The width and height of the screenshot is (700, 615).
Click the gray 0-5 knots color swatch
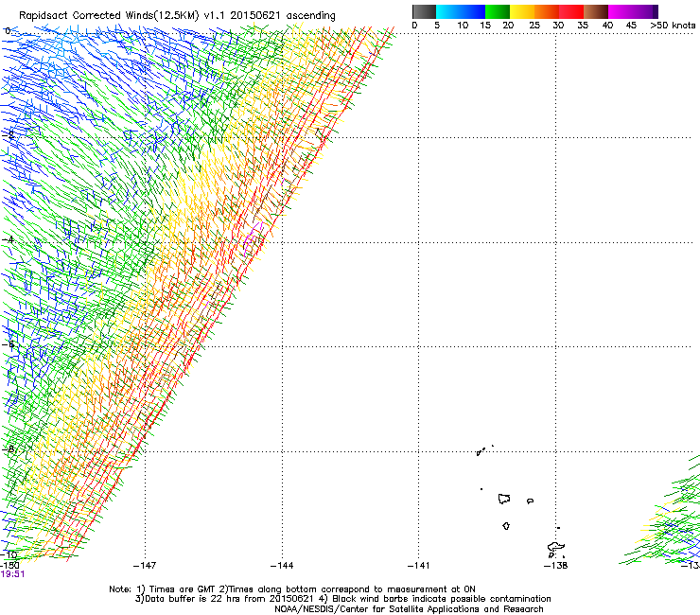click(424, 11)
